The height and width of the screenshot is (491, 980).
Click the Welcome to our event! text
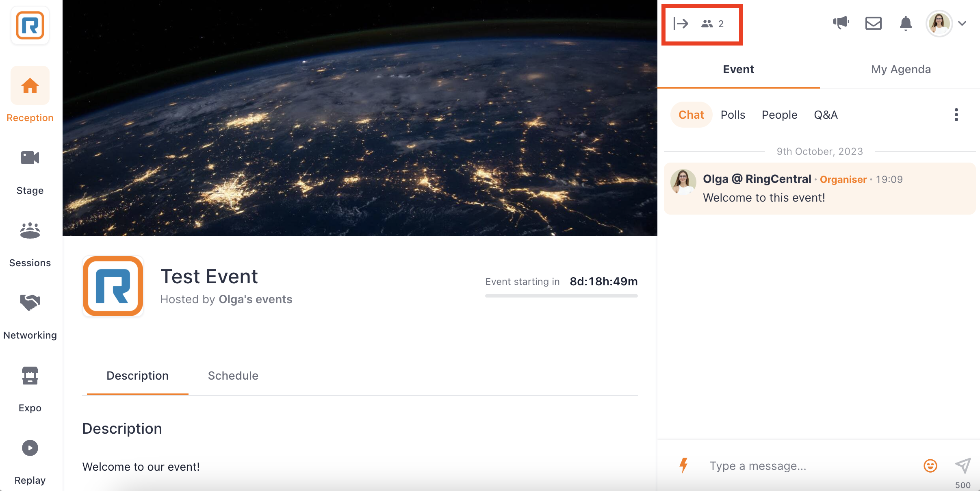141,467
